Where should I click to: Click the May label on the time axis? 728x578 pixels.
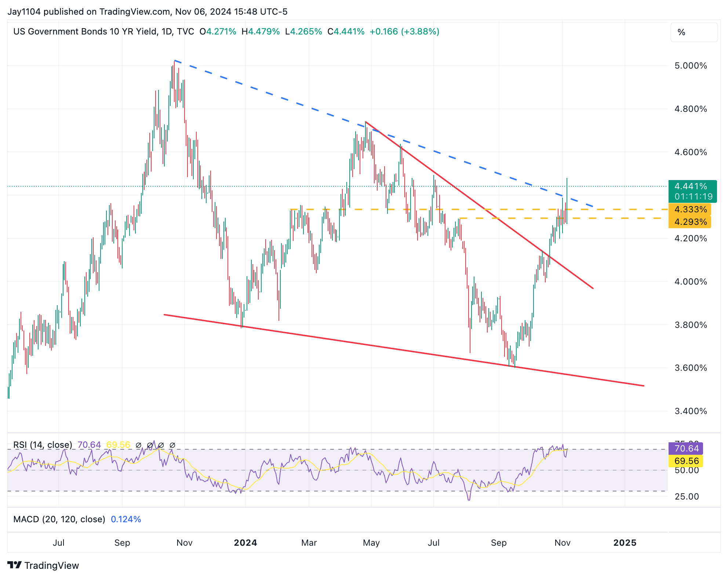371,543
